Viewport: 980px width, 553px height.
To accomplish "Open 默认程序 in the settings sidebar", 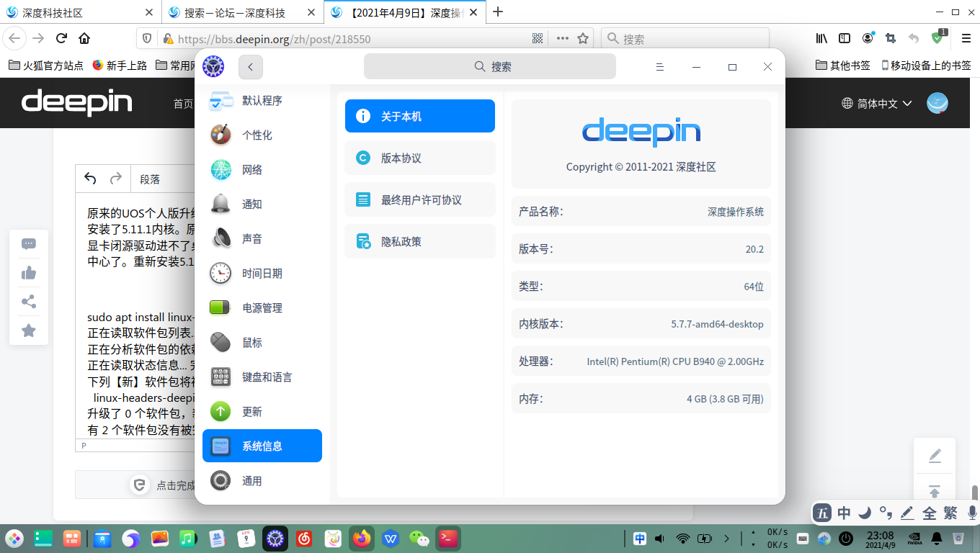I will (262, 101).
